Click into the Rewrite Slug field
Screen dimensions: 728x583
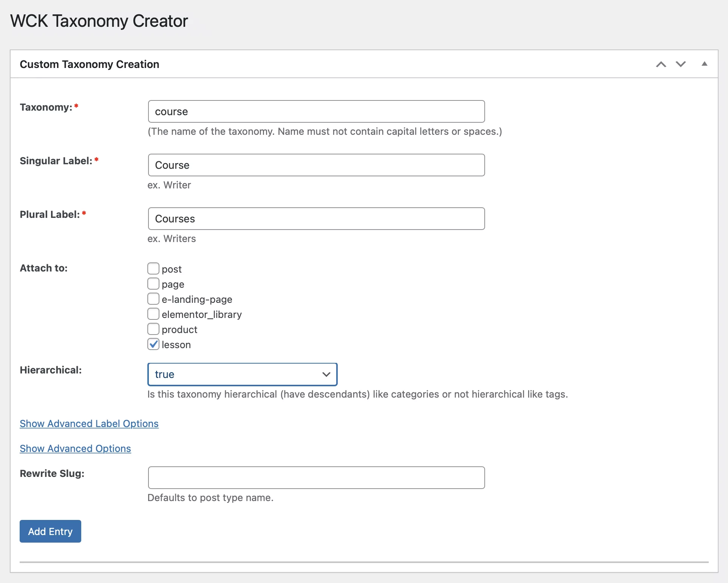[316, 478]
